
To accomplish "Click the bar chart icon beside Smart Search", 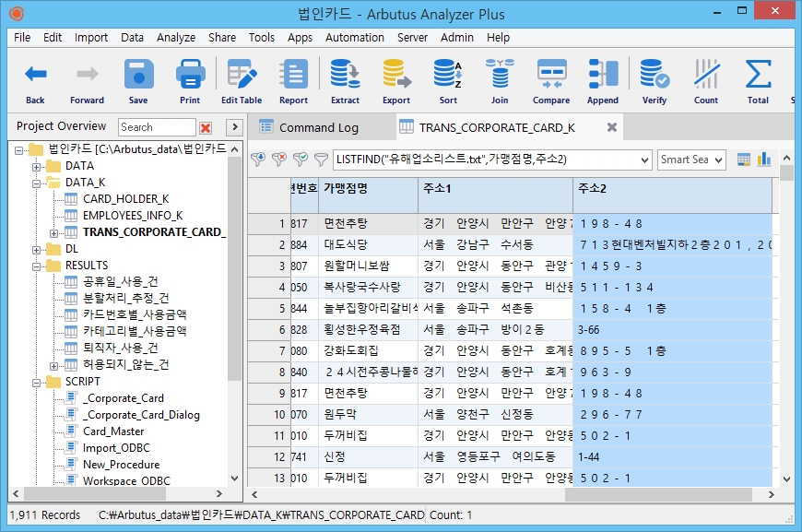I will coord(764,160).
